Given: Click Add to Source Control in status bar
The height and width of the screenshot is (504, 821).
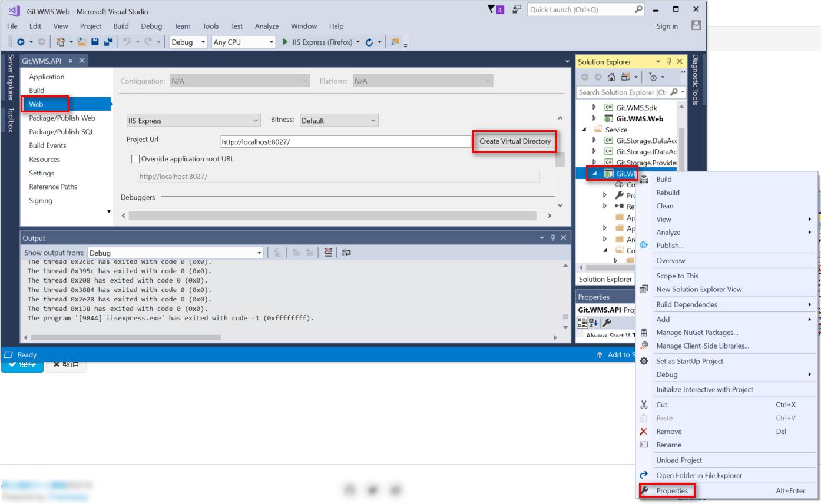Looking at the screenshot, I should pos(615,354).
